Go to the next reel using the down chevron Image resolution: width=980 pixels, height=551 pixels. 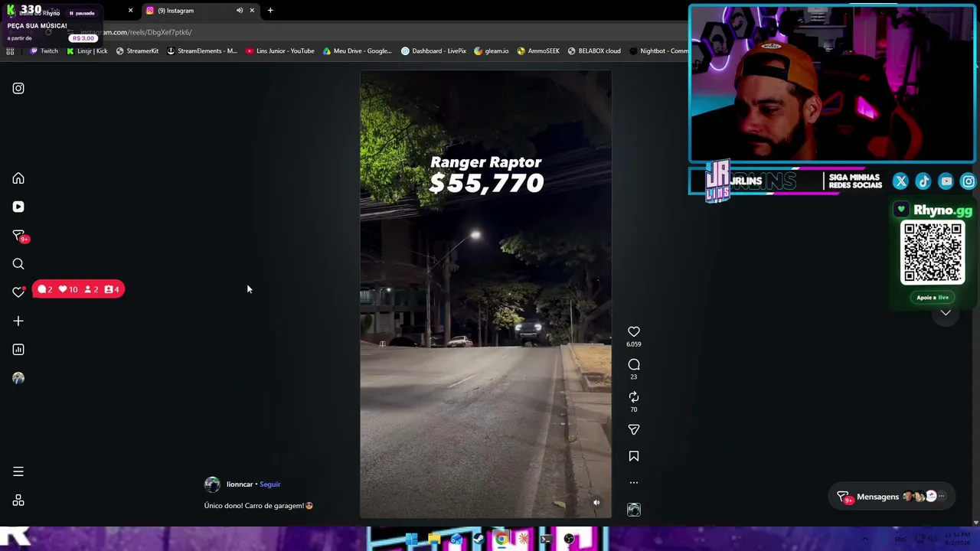(946, 313)
